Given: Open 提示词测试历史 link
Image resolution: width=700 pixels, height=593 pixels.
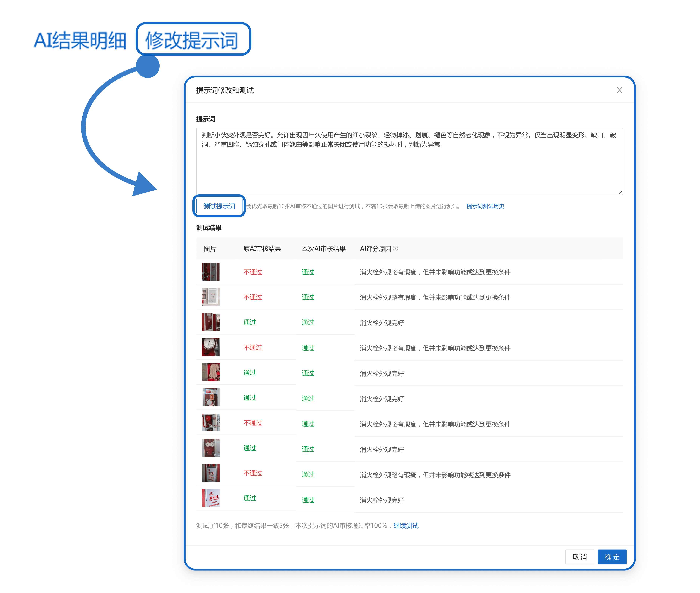Looking at the screenshot, I should 485,206.
